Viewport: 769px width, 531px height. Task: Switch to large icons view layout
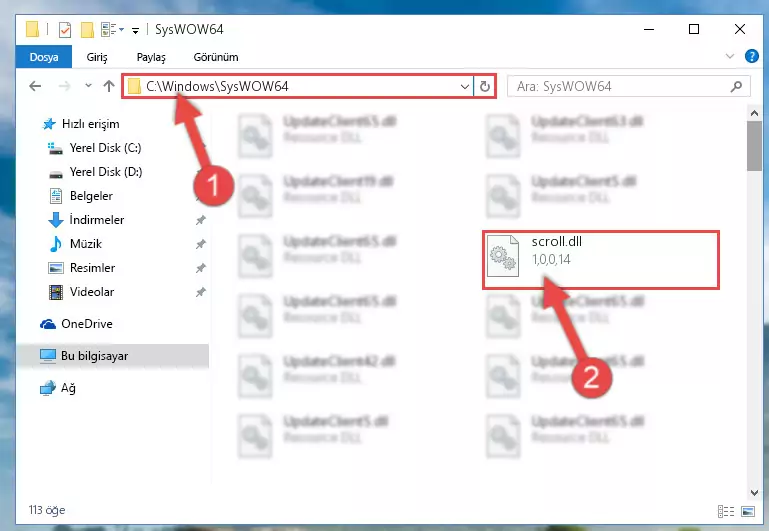coord(748,511)
